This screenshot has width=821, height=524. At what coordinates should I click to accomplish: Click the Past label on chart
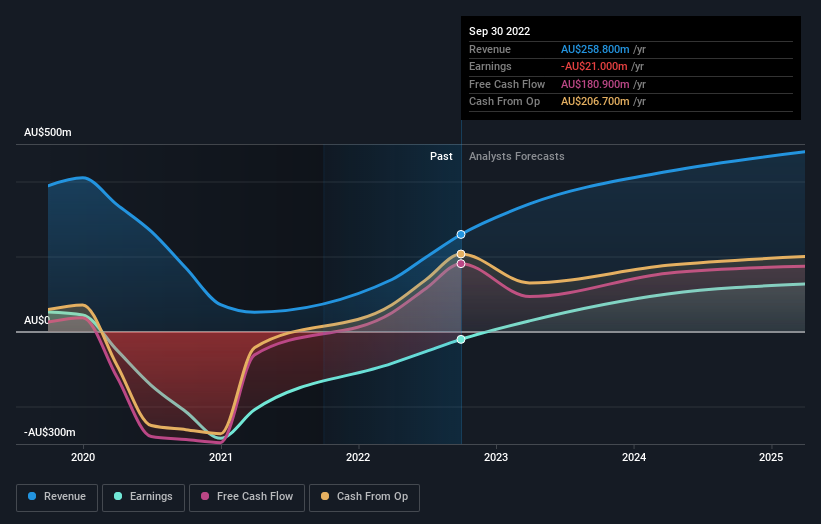[441, 157]
